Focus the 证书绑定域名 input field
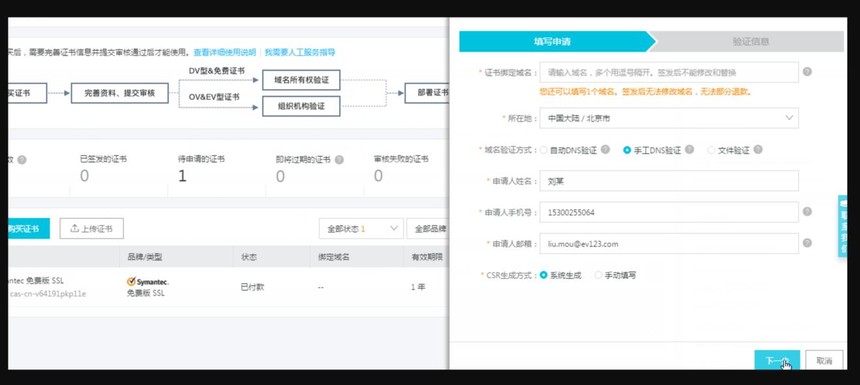Screen dimensions: 860x385 point(669,72)
